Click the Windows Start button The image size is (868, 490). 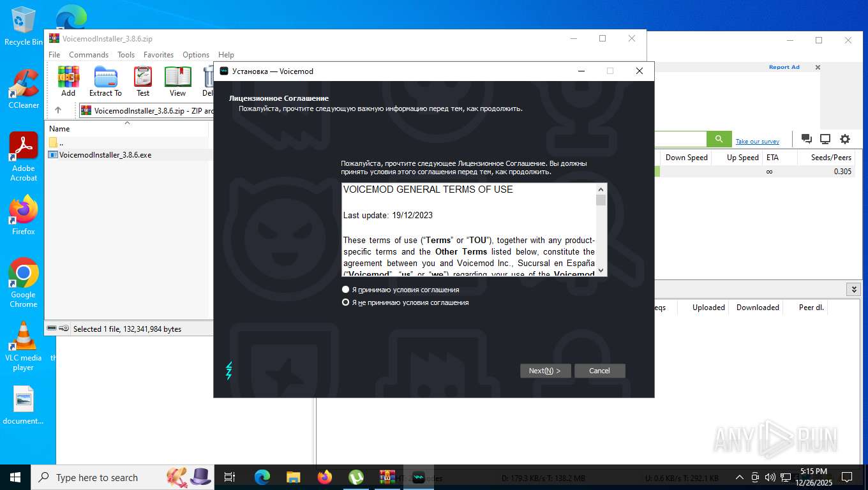tap(15, 477)
